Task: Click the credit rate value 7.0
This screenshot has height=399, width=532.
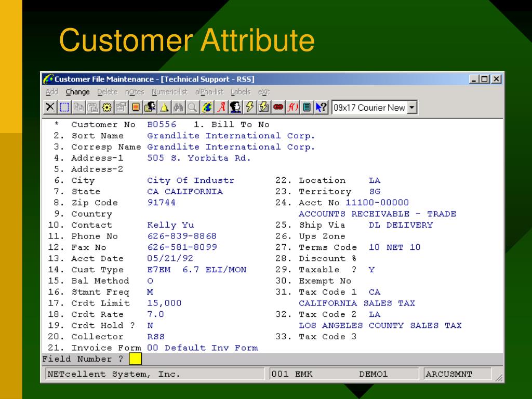Action: pyautogui.click(x=156, y=314)
